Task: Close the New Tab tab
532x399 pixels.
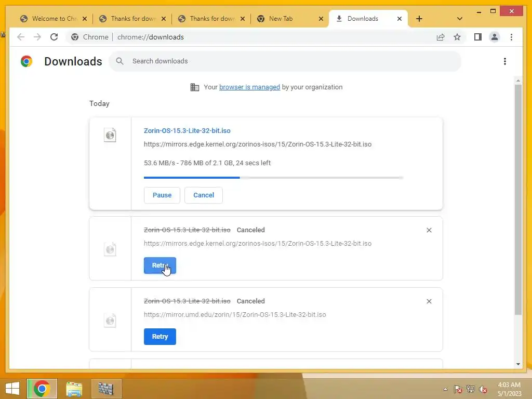Action: pos(321,19)
